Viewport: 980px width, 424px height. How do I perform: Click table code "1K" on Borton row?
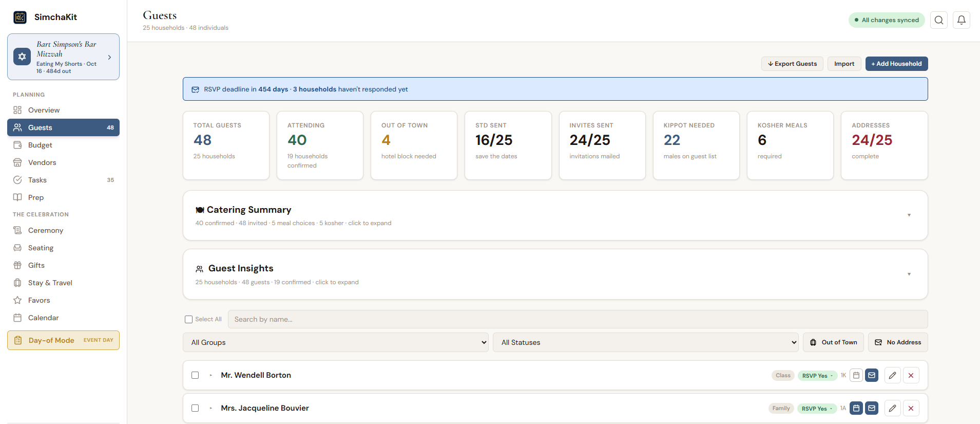[843, 375]
